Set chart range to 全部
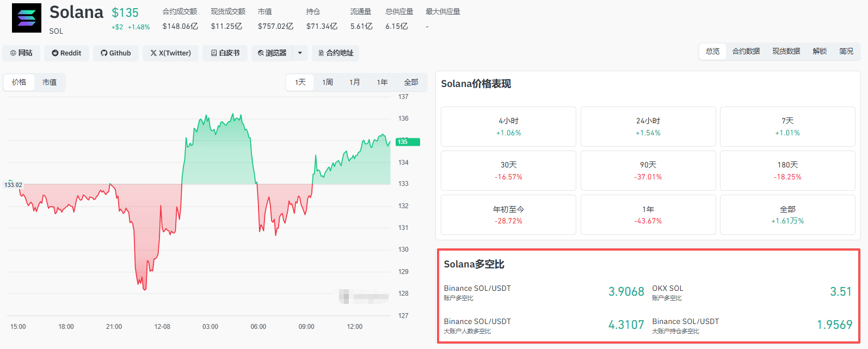868x349 pixels. (x=411, y=82)
